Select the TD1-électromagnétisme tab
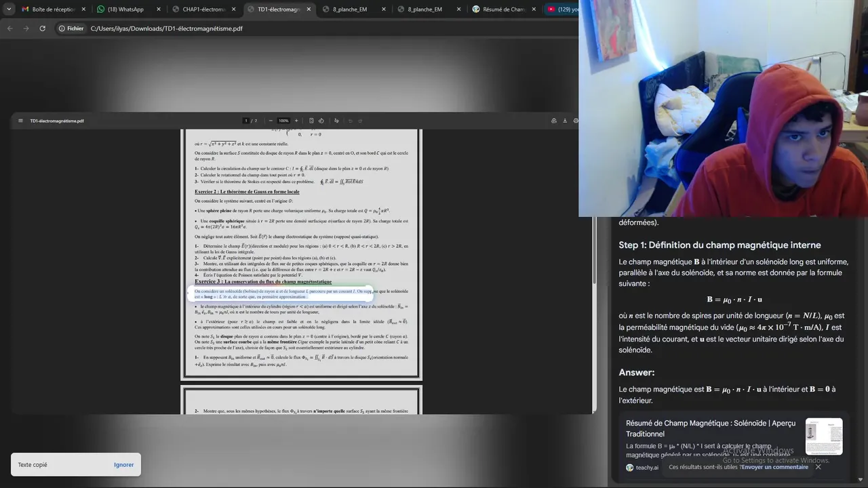This screenshot has width=868, height=488. 278,9
